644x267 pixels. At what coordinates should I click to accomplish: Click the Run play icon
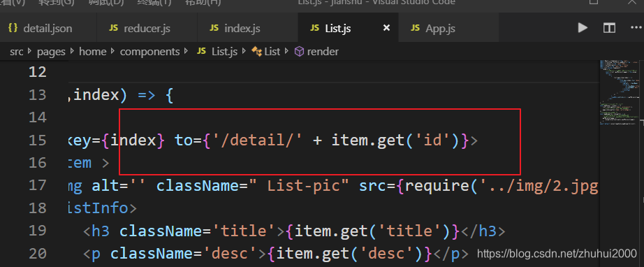click(x=583, y=28)
